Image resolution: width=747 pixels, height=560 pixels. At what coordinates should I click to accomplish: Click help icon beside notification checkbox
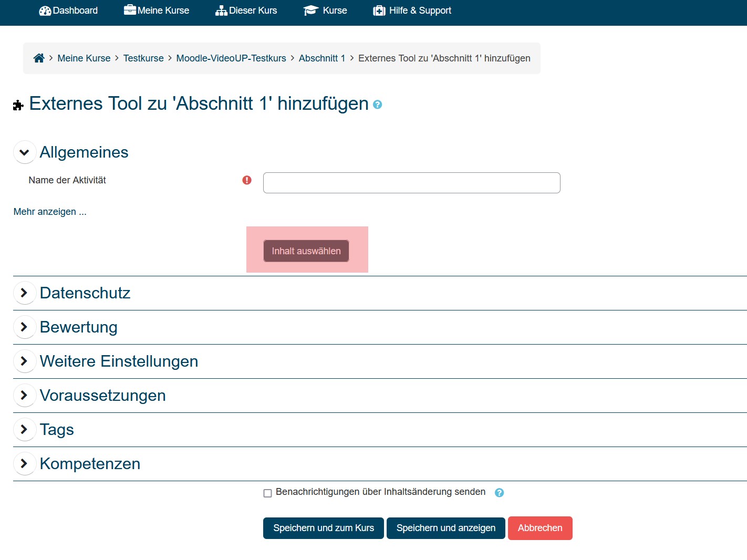(x=499, y=493)
